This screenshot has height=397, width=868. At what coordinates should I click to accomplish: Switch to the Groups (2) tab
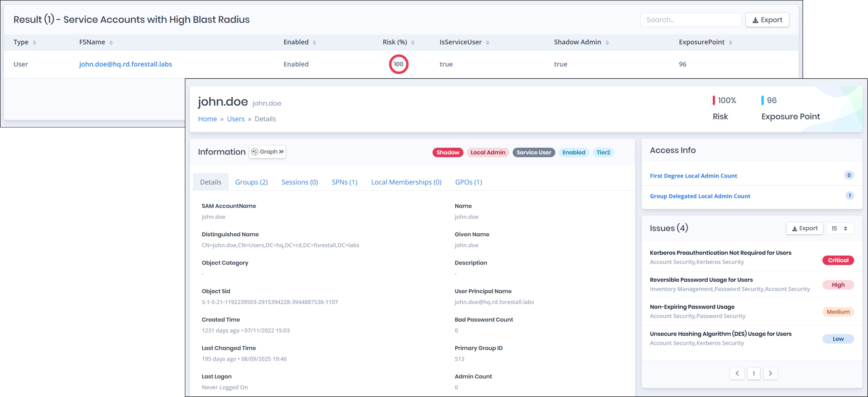click(251, 182)
